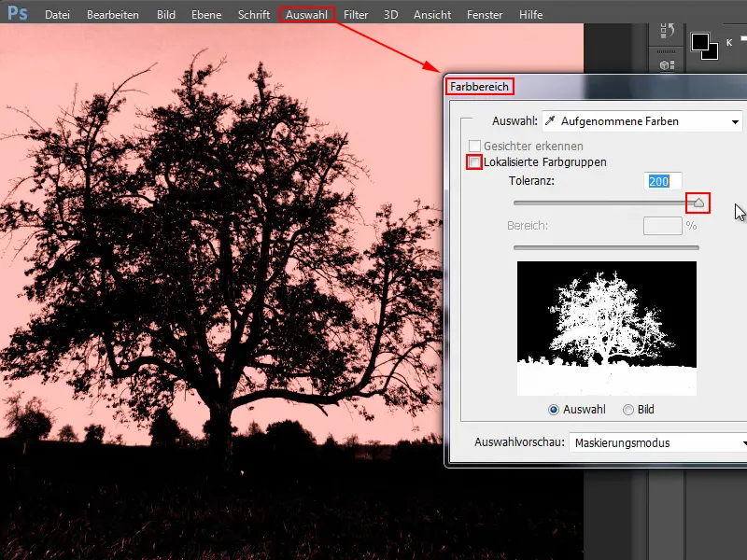Enable 'Lokalisierte Farbgruppen' checkbox
Viewport: 747px width, 560px height.
(474, 161)
